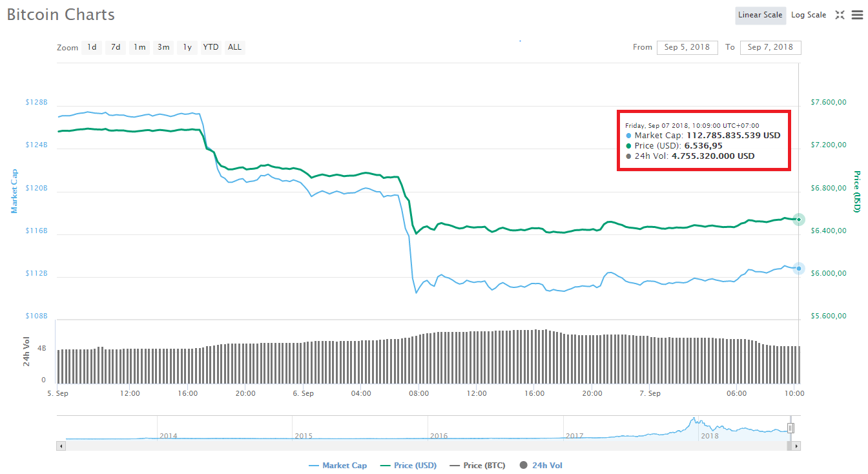Toggle fullscreen chart view icon
The width and height of the screenshot is (868, 474).
coord(840,15)
